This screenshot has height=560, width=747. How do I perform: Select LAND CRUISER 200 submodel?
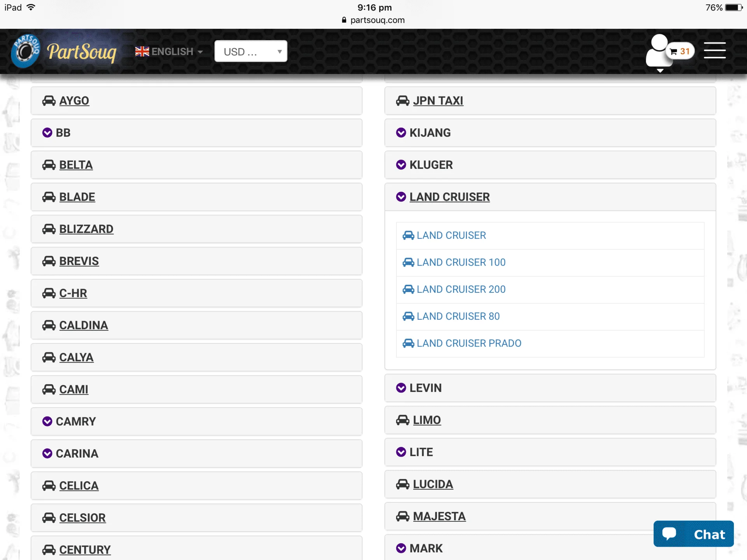click(x=461, y=289)
